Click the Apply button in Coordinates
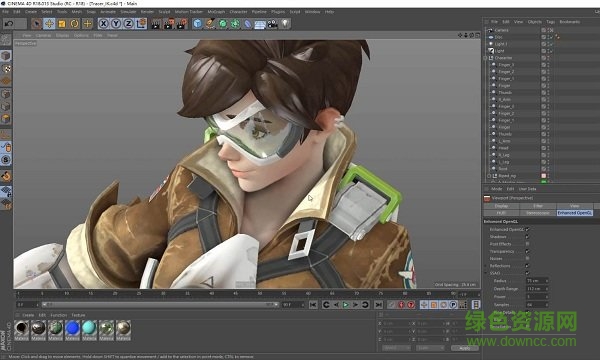Viewport: 600px width, 360px height. coord(465,349)
